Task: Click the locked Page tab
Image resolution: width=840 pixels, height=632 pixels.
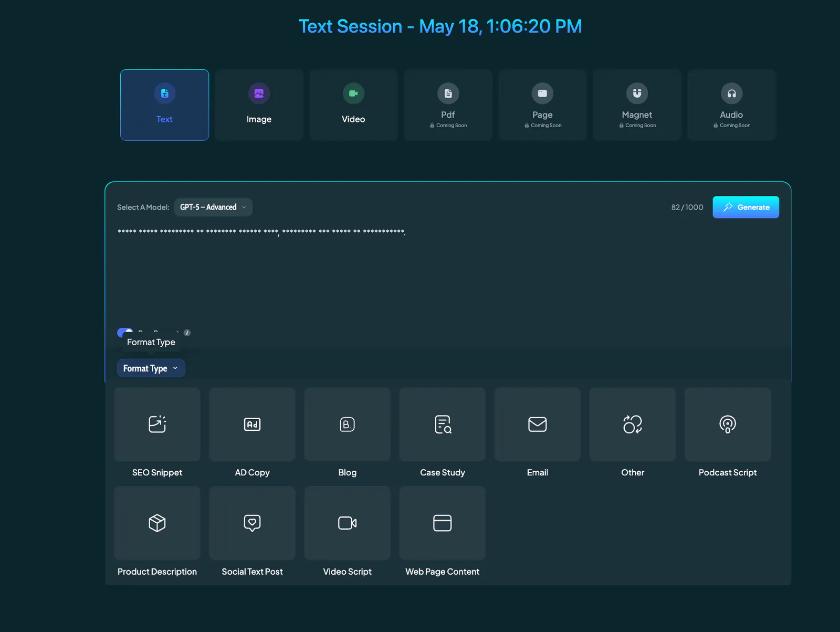Action: [x=542, y=105]
